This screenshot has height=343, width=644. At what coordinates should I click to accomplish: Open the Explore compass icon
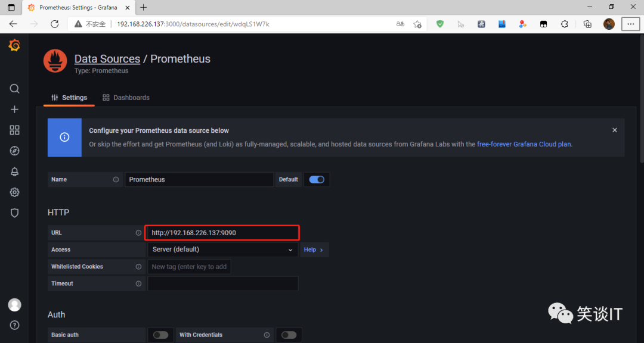tap(14, 151)
